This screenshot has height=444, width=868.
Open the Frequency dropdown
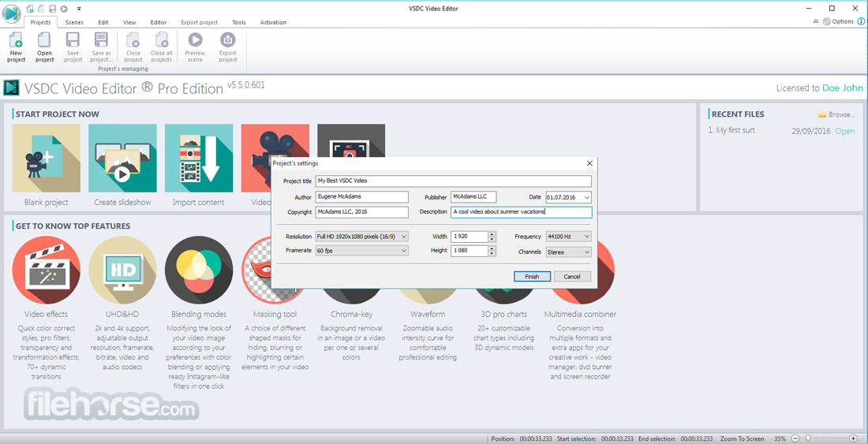[587, 236]
